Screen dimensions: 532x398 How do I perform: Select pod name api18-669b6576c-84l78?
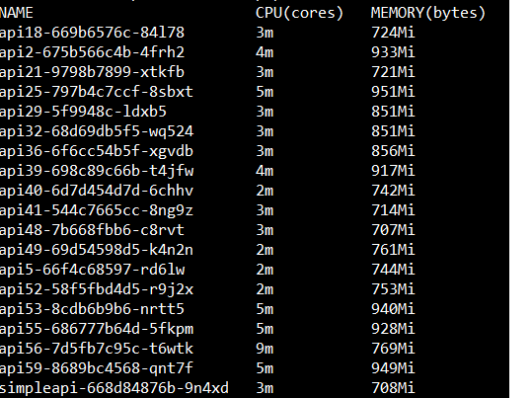tap(92, 33)
